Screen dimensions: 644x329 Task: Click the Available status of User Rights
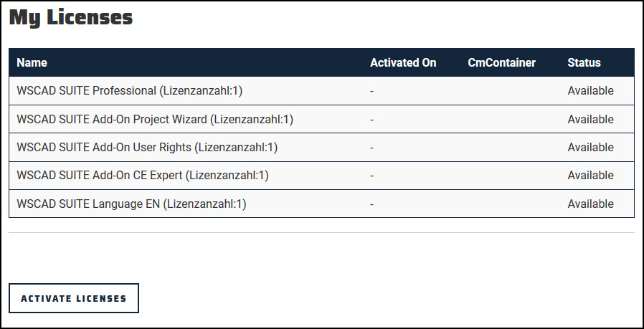point(591,148)
